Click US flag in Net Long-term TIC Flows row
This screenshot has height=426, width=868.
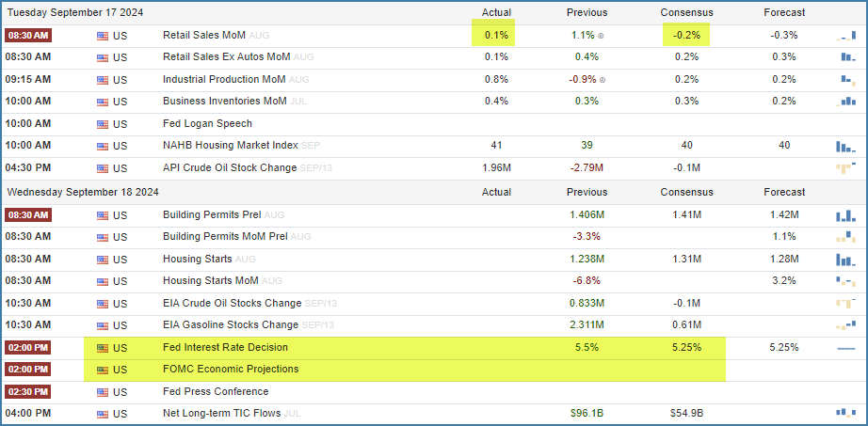click(x=103, y=415)
